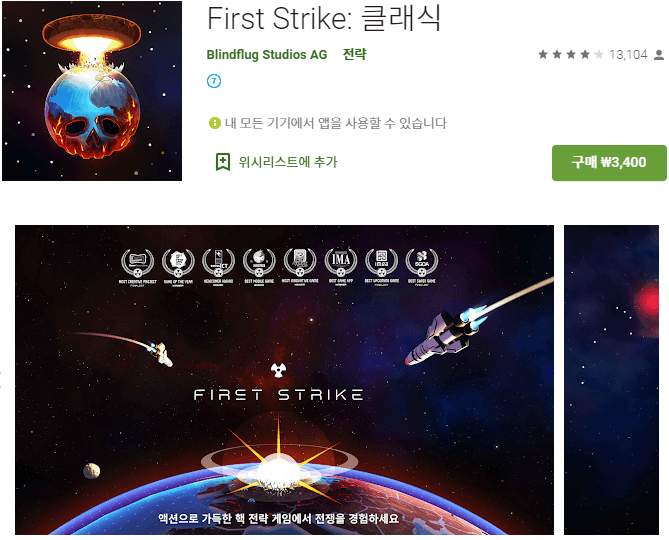Click the IMA Best Game App award badge

click(x=340, y=267)
